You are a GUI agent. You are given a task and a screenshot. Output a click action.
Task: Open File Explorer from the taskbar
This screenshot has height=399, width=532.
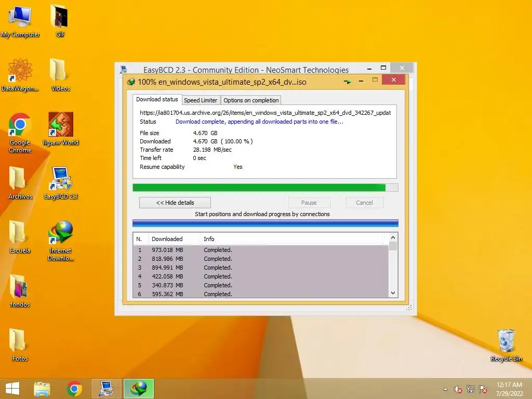tap(42, 389)
